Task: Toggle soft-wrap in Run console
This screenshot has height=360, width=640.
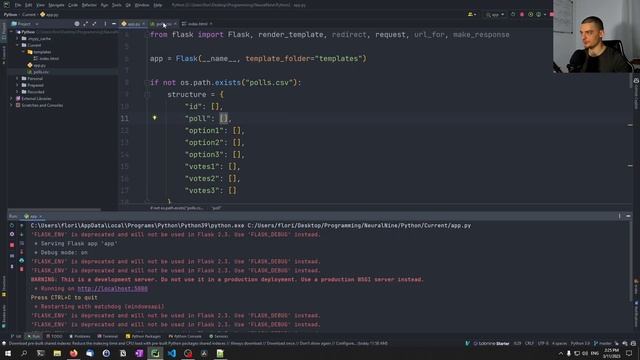Action: (22, 243)
